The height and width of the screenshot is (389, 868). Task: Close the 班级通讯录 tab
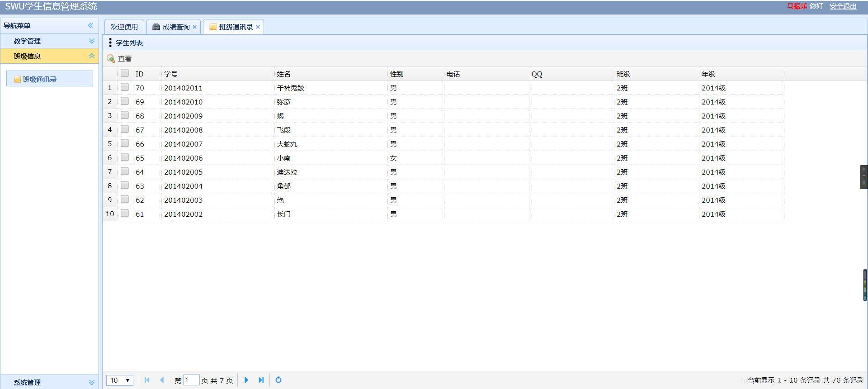point(258,27)
